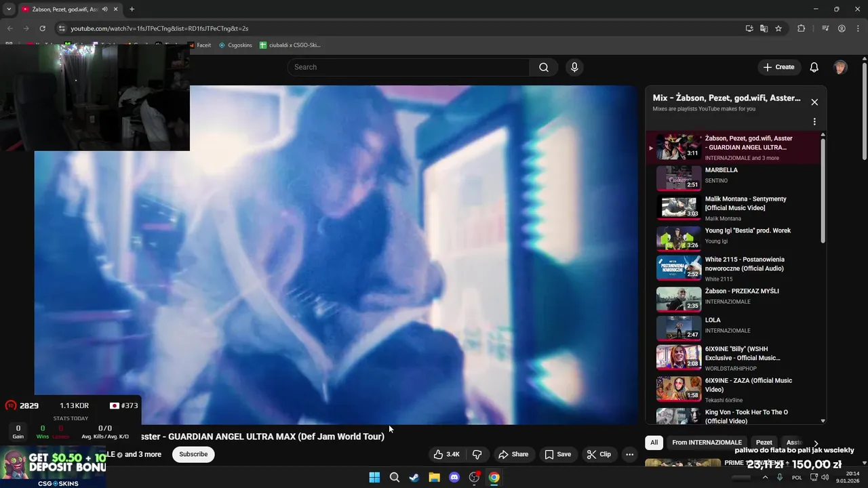This screenshot has width=868, height=488.
Task: Open File Explorer from taskbar
Action: coord(434,477)
